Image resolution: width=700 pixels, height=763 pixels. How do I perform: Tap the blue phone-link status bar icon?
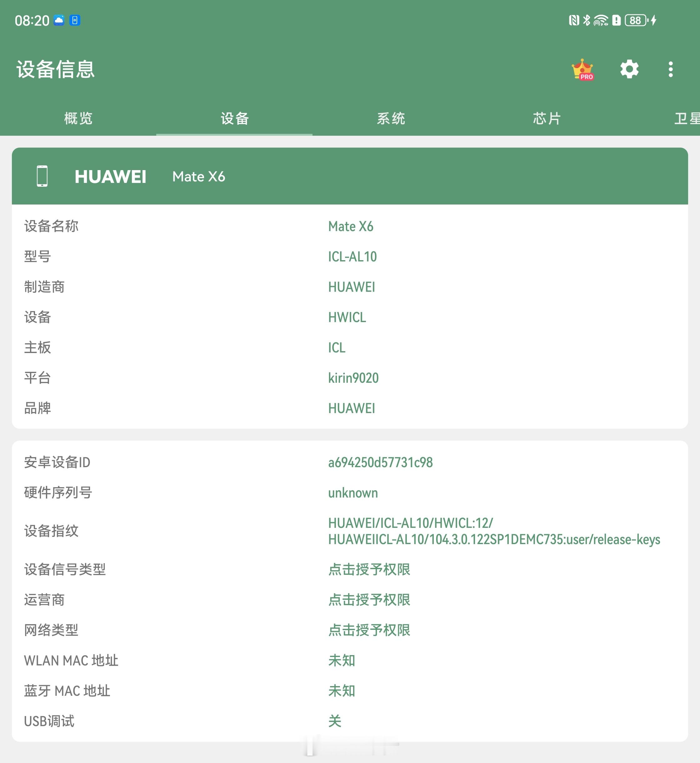[x=75, y=20]
